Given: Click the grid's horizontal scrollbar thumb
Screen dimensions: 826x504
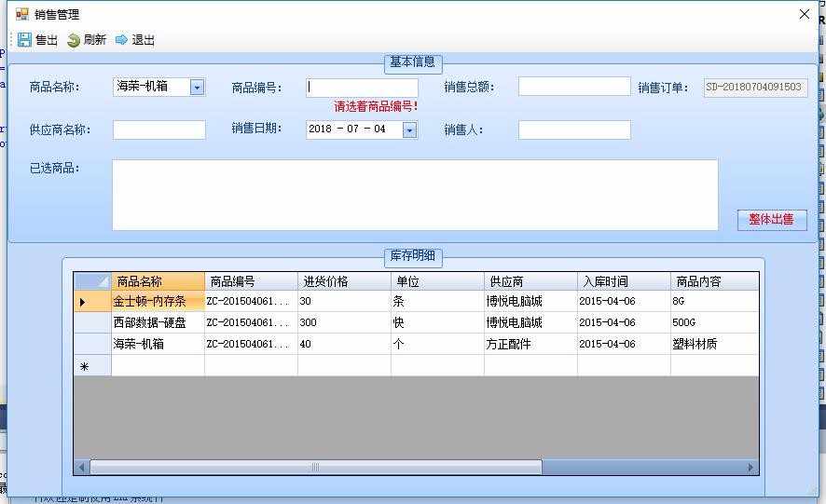Looking at the screenshot, I should click(x=316, y=467).
